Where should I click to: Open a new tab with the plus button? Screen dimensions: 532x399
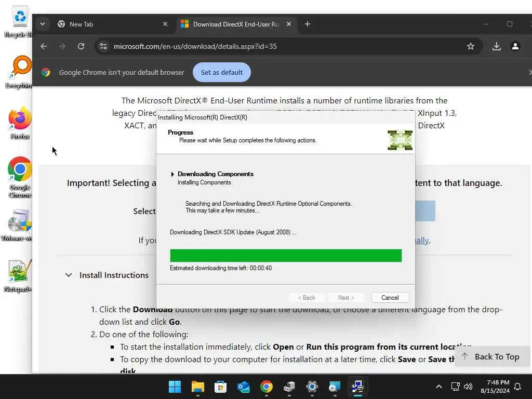coord(308,24)
